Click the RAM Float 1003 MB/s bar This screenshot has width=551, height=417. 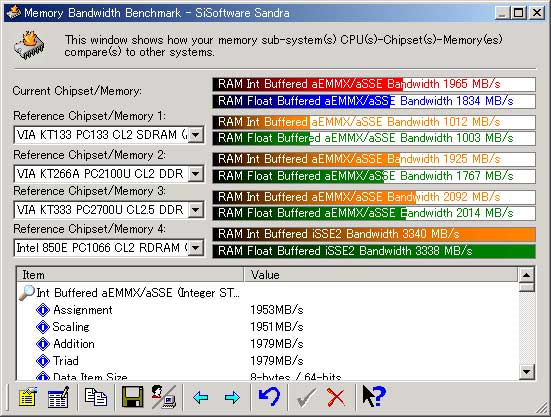[374, 138]
